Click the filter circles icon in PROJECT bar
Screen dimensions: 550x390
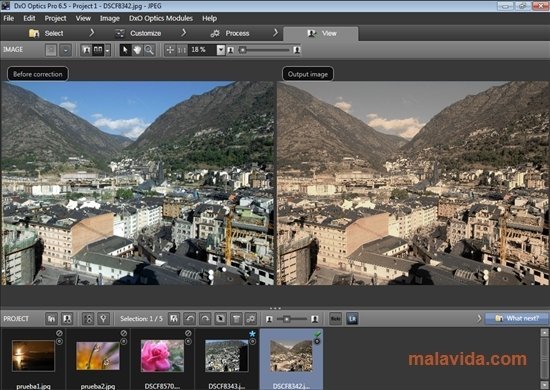(x=88, y=319)
